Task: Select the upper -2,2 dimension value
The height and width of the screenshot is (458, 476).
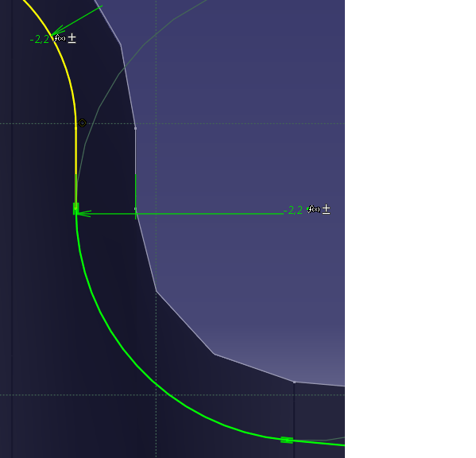Action: point(40,39)
